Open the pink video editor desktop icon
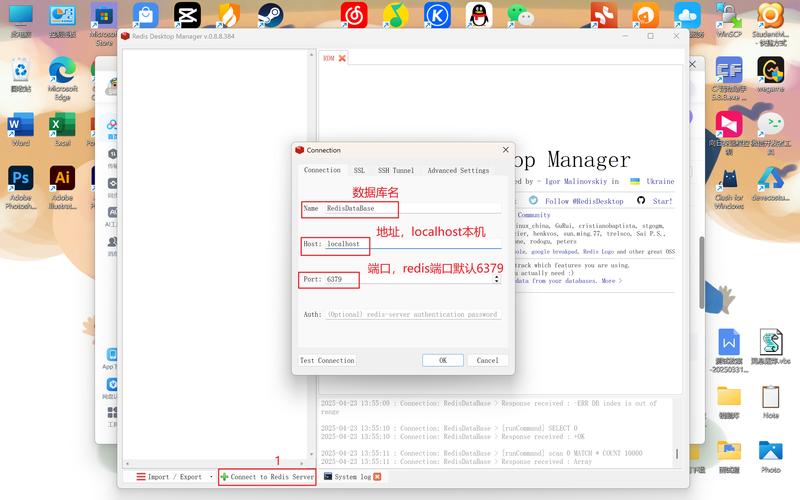800x500 pixels. [x=729, y=134]
